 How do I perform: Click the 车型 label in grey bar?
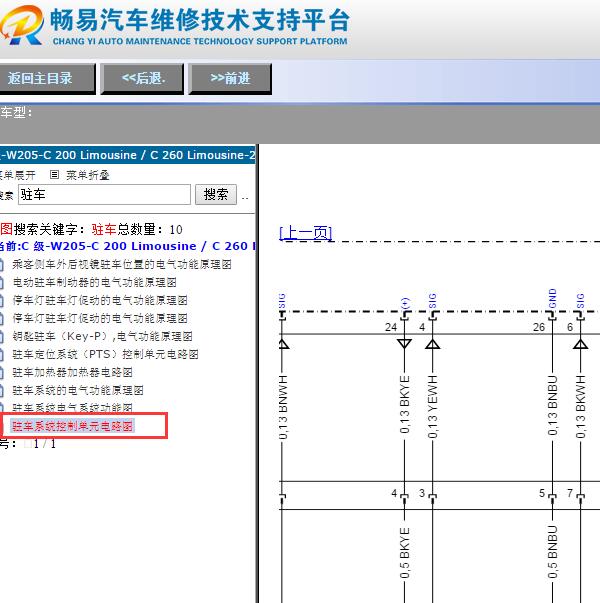coord(16,112)
